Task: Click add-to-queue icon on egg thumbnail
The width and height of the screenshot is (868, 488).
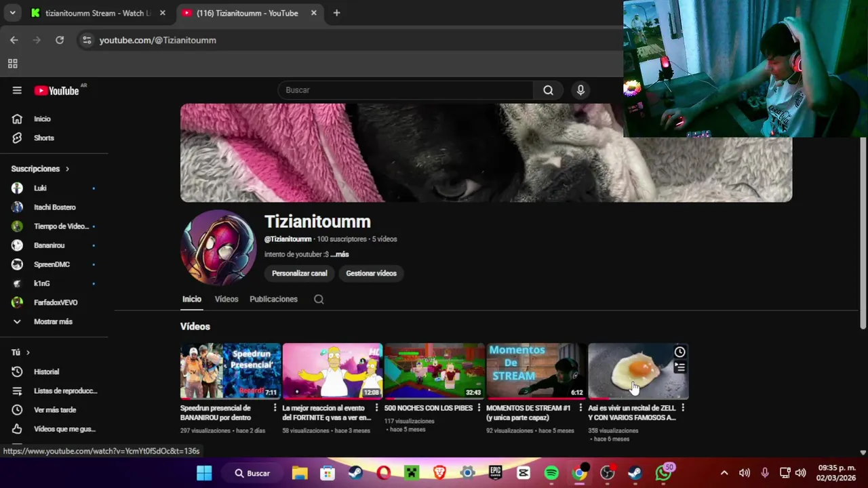Action: [679, 367]
